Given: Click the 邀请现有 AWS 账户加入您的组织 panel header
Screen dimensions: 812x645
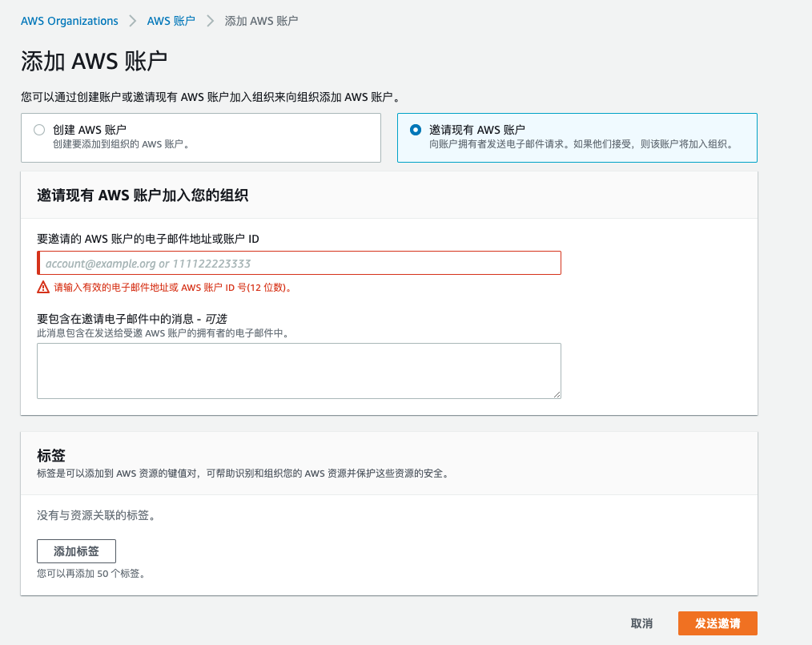Looking at the screenshot, I should coord(143,196).
